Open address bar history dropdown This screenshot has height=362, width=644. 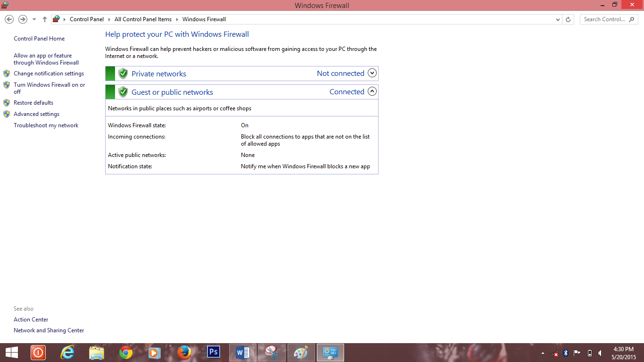click(558, 19)
